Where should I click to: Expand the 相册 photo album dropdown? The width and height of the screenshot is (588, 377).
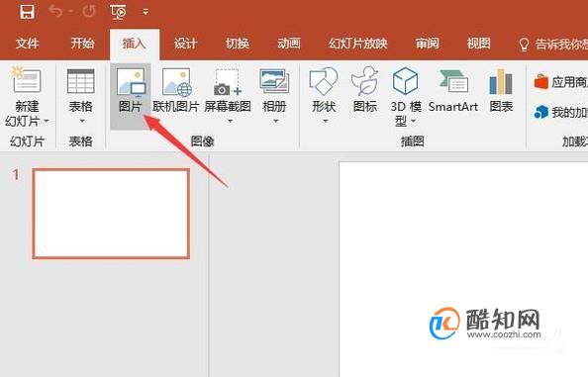pos(275,121)
